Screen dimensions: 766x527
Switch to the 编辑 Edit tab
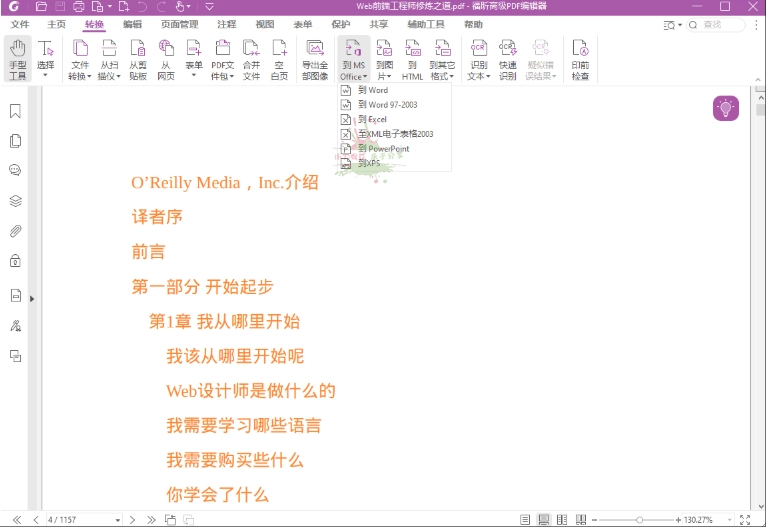point(132,24)
